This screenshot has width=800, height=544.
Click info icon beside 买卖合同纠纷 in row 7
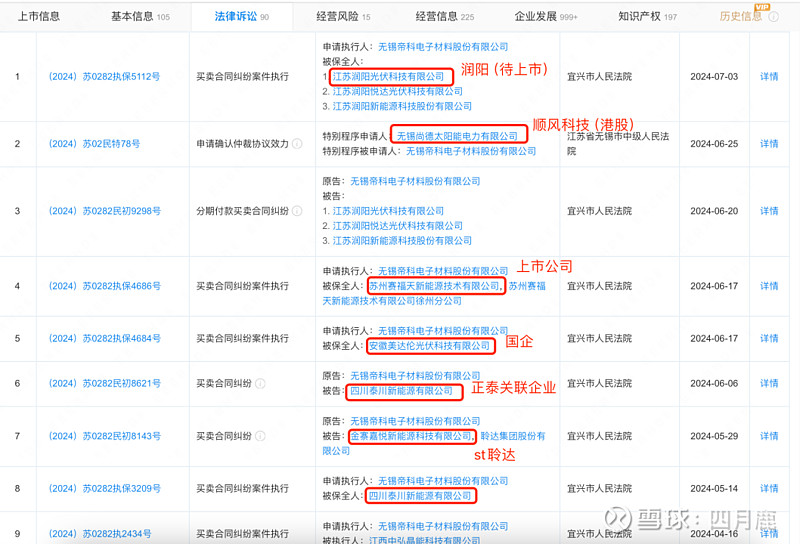coord(260,436)
